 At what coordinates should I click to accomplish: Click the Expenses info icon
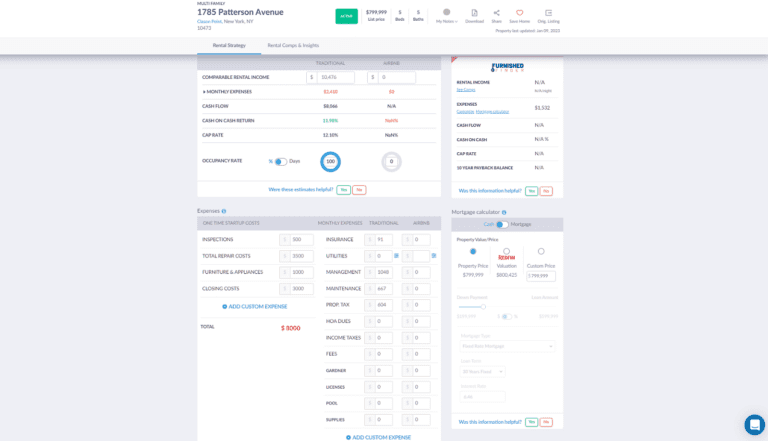(x=224, y=211)
